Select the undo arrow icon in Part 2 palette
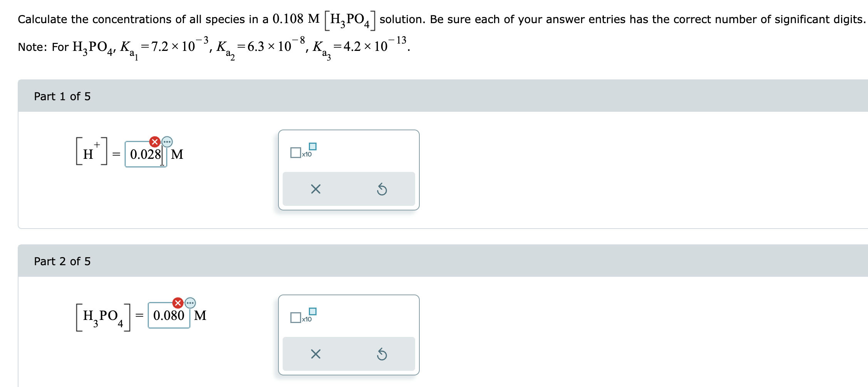Viewport: 868px width, 387px height. (x=382, y=354)
